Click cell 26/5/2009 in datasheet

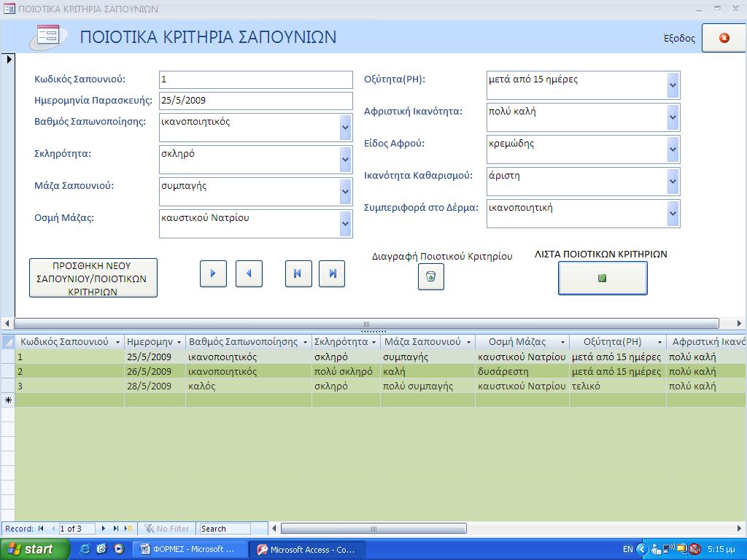(x=155, y=371)
